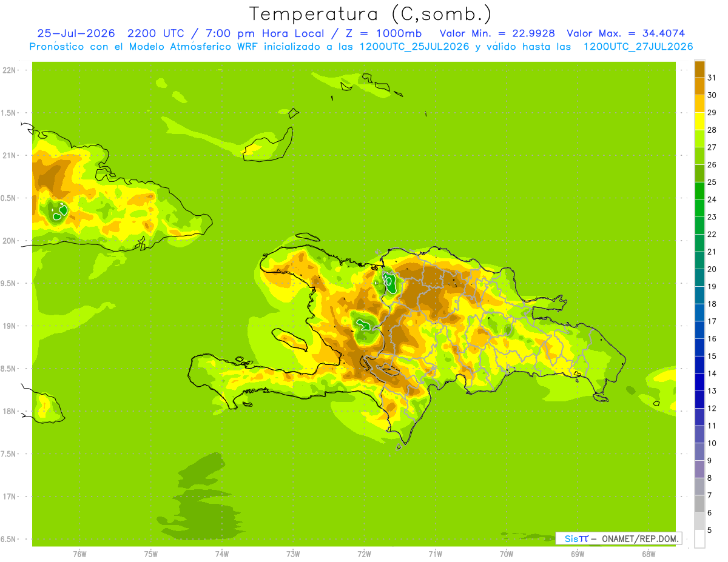Click the "68W" longitude label
This screenshot has height=562, width=728.
(x=649, y=554)
